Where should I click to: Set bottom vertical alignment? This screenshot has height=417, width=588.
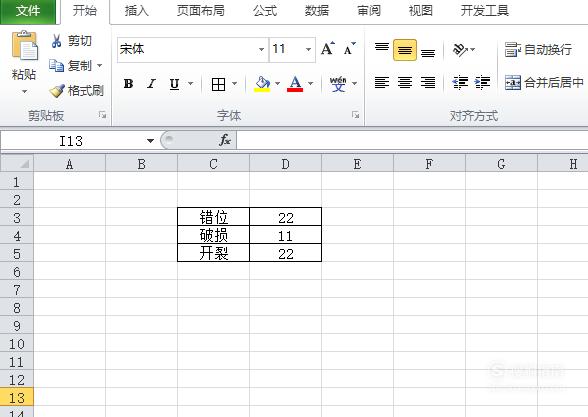click(x=428, y=52)
